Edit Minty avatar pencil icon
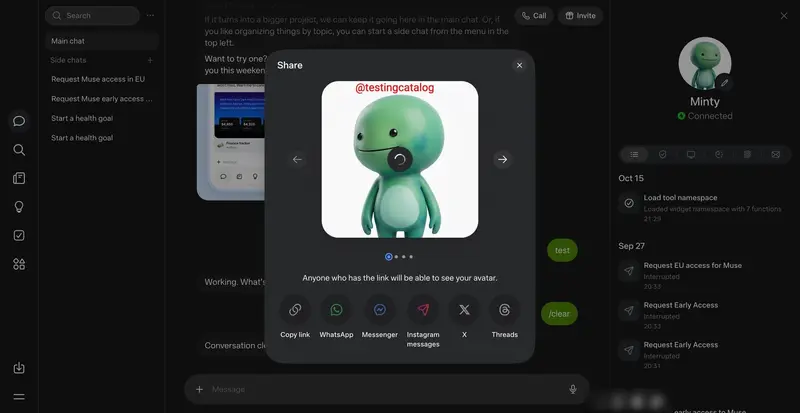This screenshot has width=800, height=413. click(x=724, y=83)
